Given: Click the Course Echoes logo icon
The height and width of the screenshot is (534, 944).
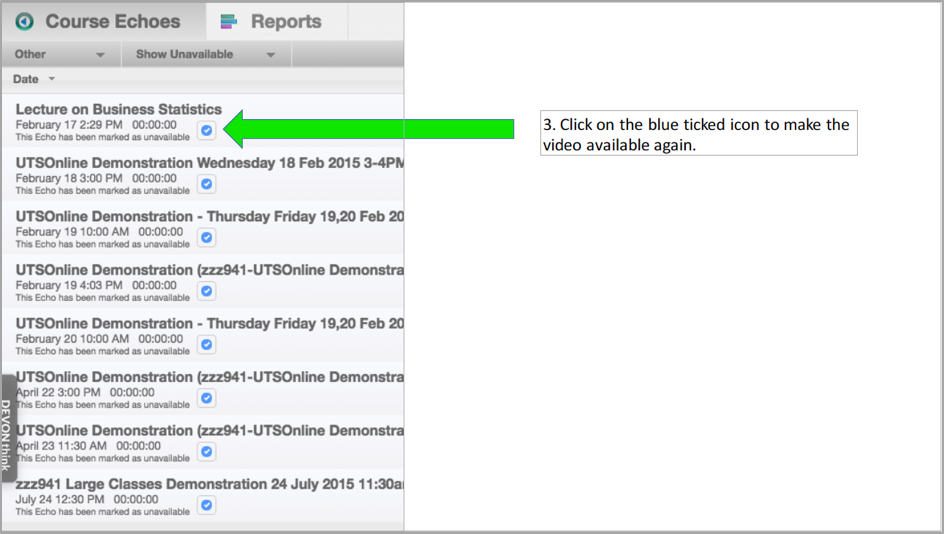Looking at the screenshot, I should pos(25,21).
